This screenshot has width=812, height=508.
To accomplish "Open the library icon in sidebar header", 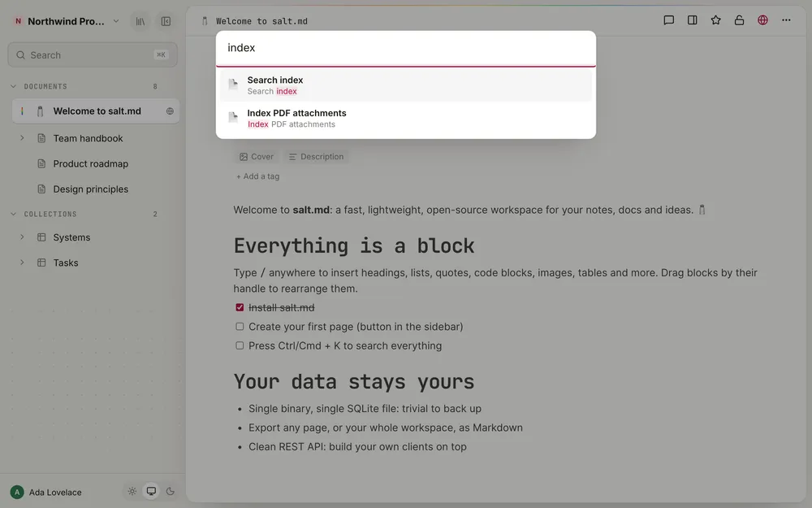I will (x=140, y=21).
